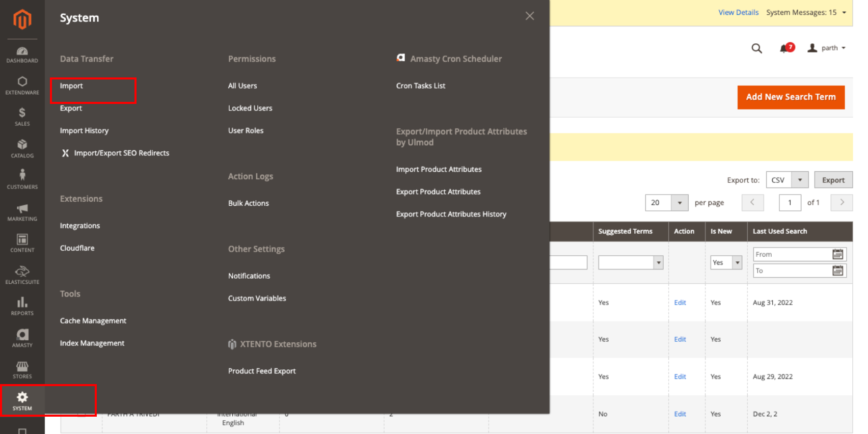Image resolution: width=868 pixels, height=434 pixels.
Task: Click the search magnifier icon
Action: (756, 48)
